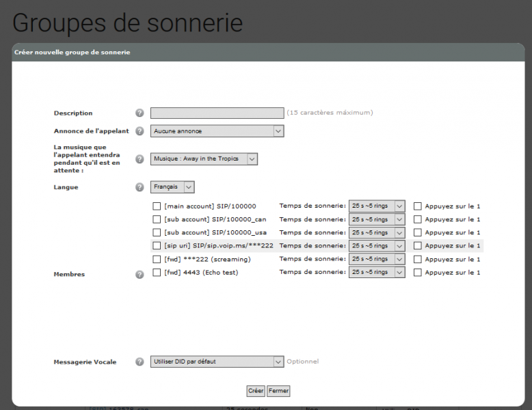Screen dimensions: 532x410
Task: Show help for hold music setting
Action: (139, 159)
